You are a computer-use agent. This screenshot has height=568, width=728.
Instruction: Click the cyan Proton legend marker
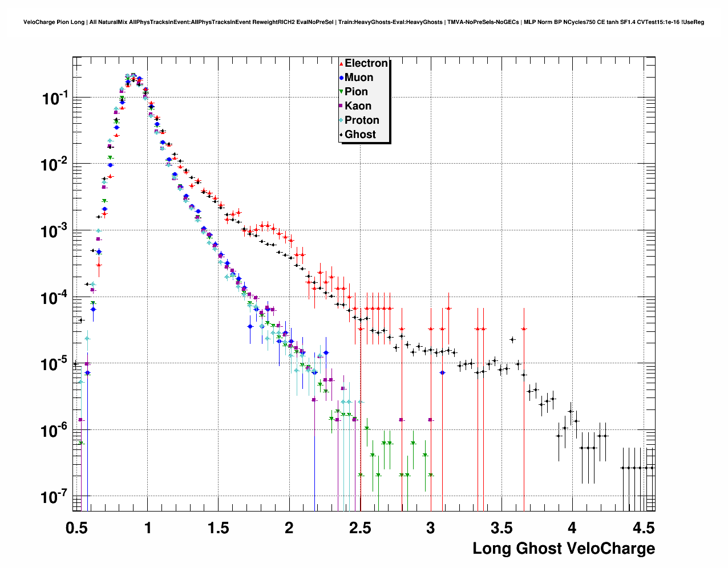pyautogui.click(x=341, y=120)
